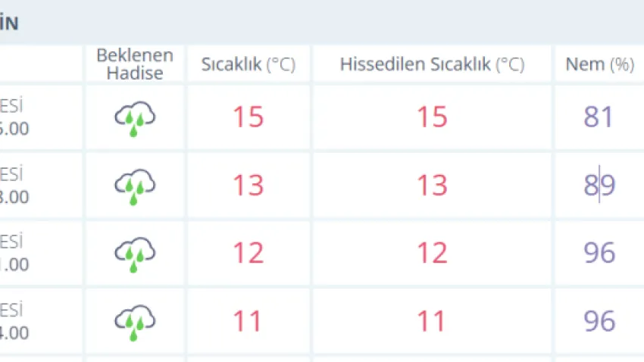Select humidity 96 in the 11°C row

coord(599,321)
